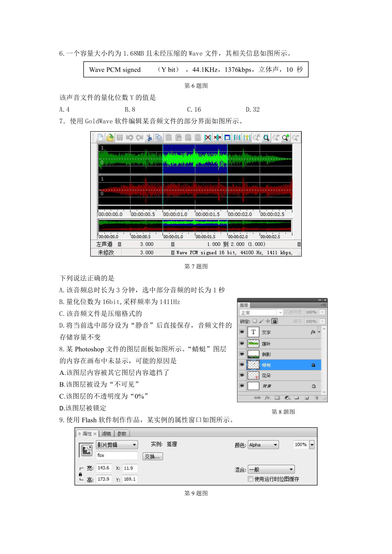392x554 pixels.
Task: Click the movie clip symbol icon in Flash properties
Action: 87,450
